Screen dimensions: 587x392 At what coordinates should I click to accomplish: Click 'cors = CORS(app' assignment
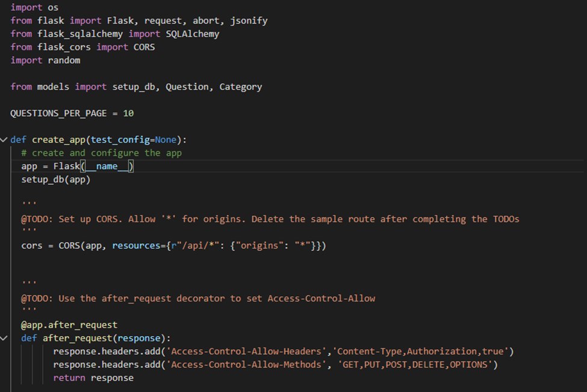pyautogui.click(x=61, y=246)
